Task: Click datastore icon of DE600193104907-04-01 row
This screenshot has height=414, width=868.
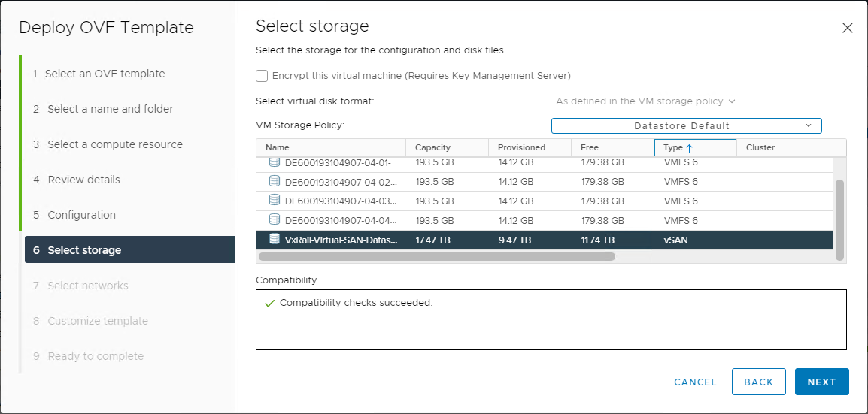Action: click(x=274, y=162)
